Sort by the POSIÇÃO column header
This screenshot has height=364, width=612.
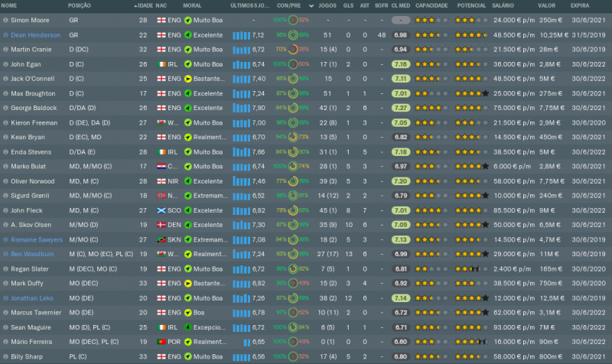coord(81,5)
